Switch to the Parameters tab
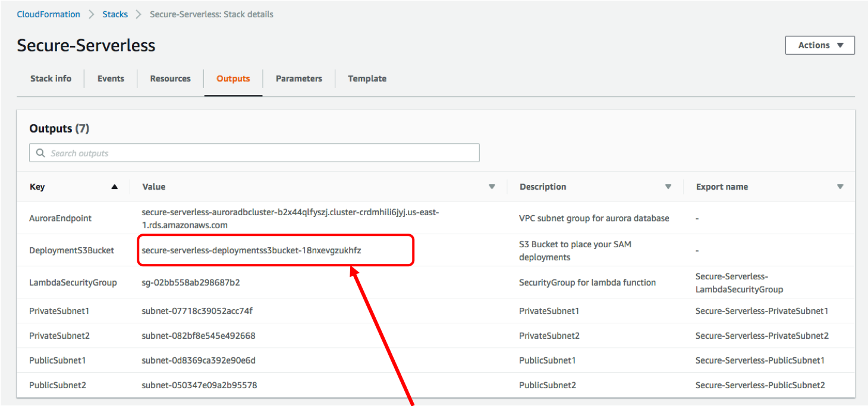 299,78
